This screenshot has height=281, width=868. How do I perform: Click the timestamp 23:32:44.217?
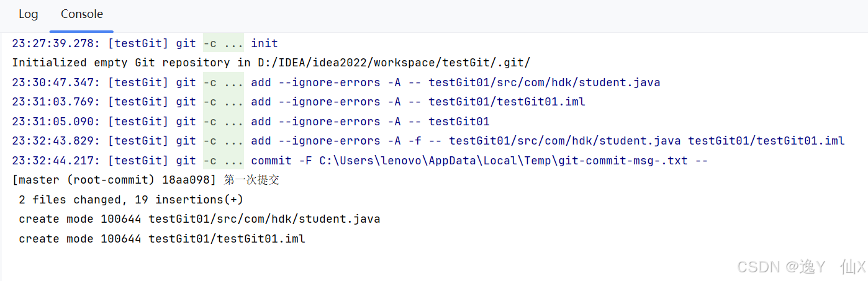click(56, 161)
